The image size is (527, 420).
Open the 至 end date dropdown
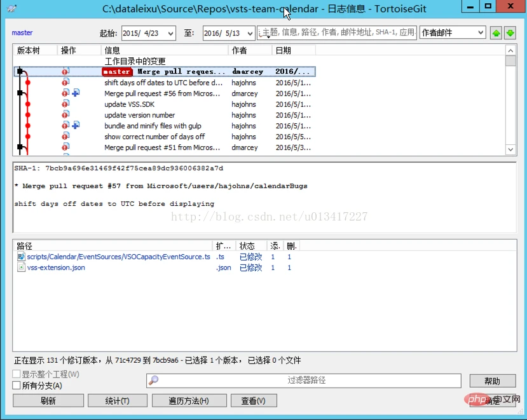(x=249, y=33)
